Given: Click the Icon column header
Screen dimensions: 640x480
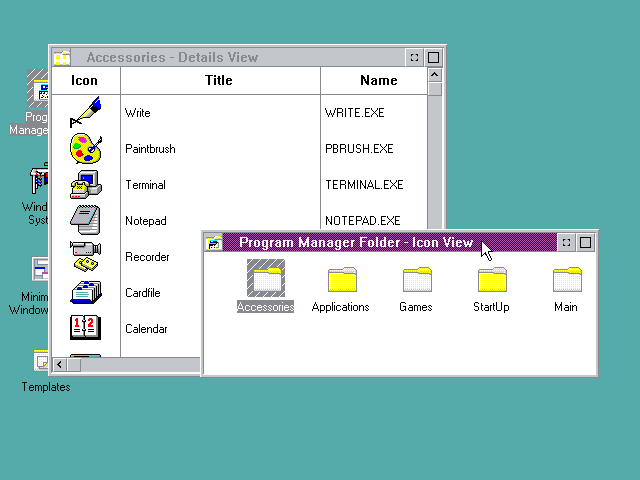Looking at the screenshot, I should 86,80.
